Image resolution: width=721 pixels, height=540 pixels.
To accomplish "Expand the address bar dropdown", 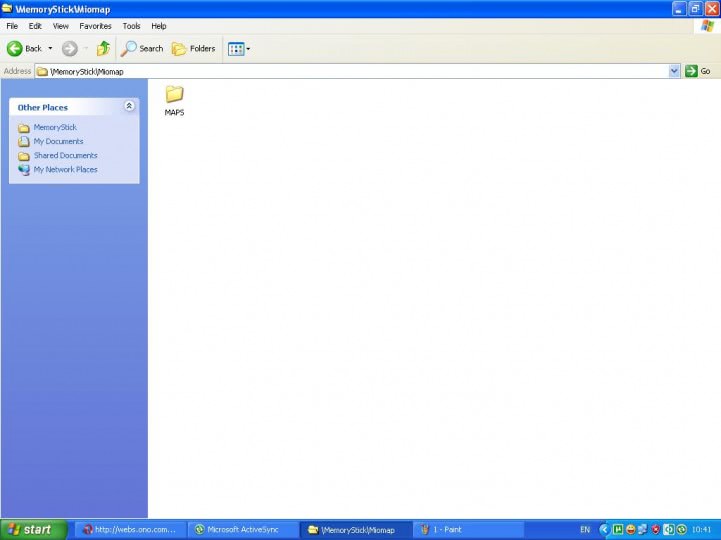I will [x=674, y=71].
